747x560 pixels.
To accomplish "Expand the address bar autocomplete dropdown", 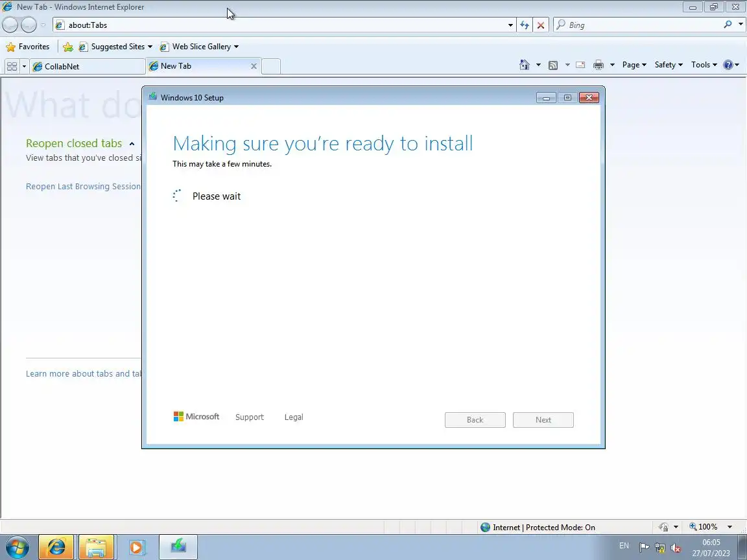I will point(510,25).
